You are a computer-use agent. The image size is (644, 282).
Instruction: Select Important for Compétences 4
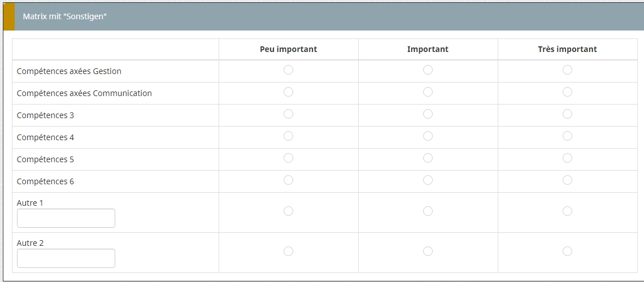(x=428, y=136)
